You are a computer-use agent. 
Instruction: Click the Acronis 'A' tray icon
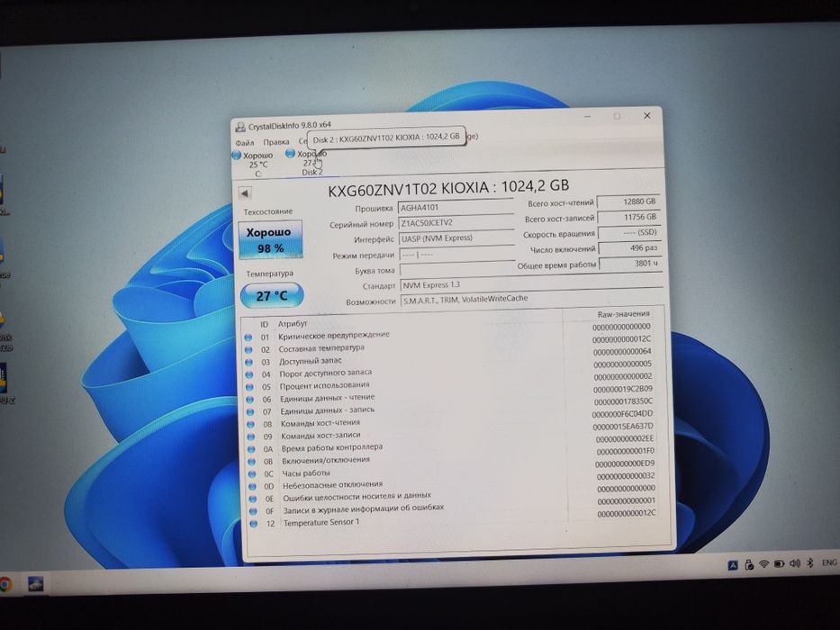734,564
